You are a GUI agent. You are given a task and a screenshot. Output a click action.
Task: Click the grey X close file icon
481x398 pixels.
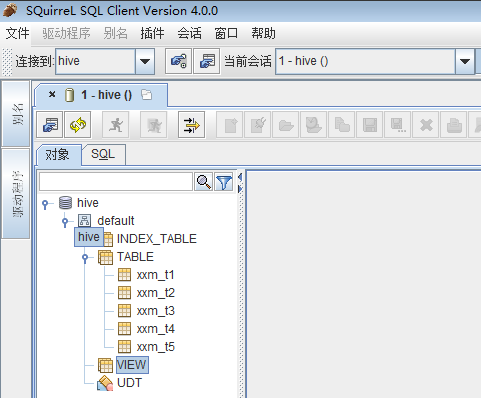[x=426, y=125]
